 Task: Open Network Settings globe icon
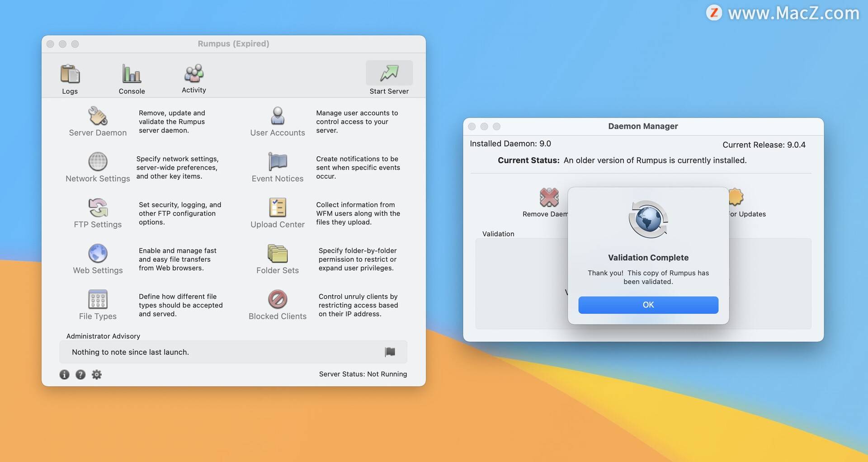click(98, 161)
